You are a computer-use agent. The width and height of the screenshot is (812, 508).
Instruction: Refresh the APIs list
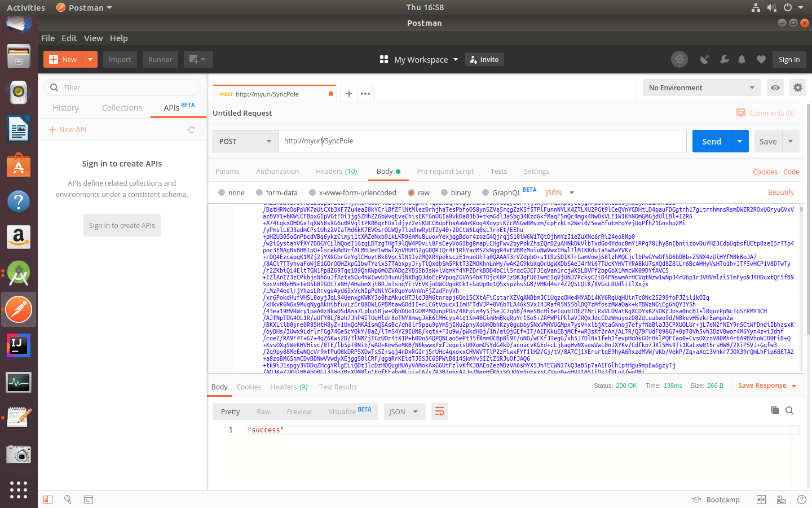tap(192, 130)
